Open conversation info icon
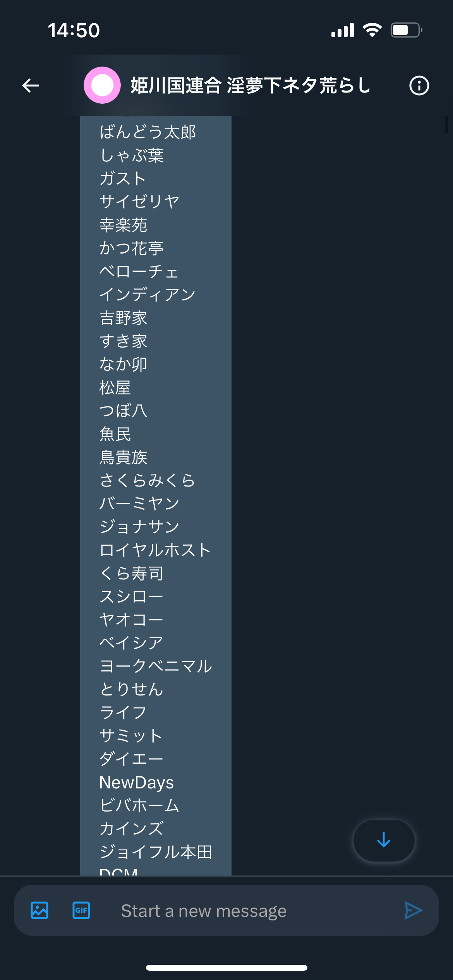This screenshot has width=453, height=980. click(x=419, y=86)
